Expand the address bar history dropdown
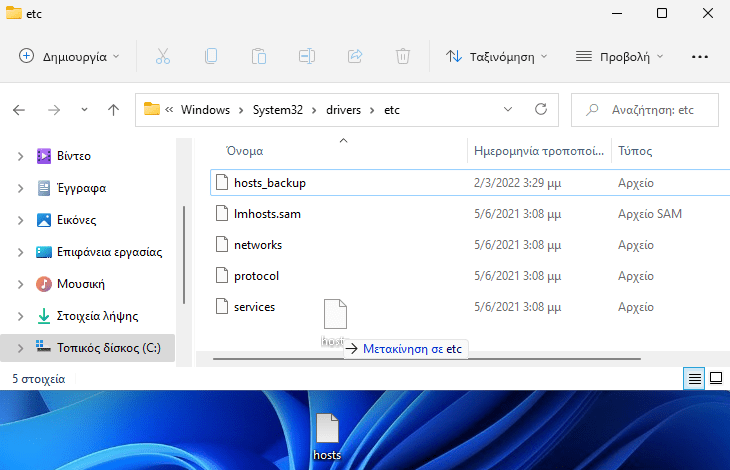This screenshot has height=470, width=730. (508, 109)
